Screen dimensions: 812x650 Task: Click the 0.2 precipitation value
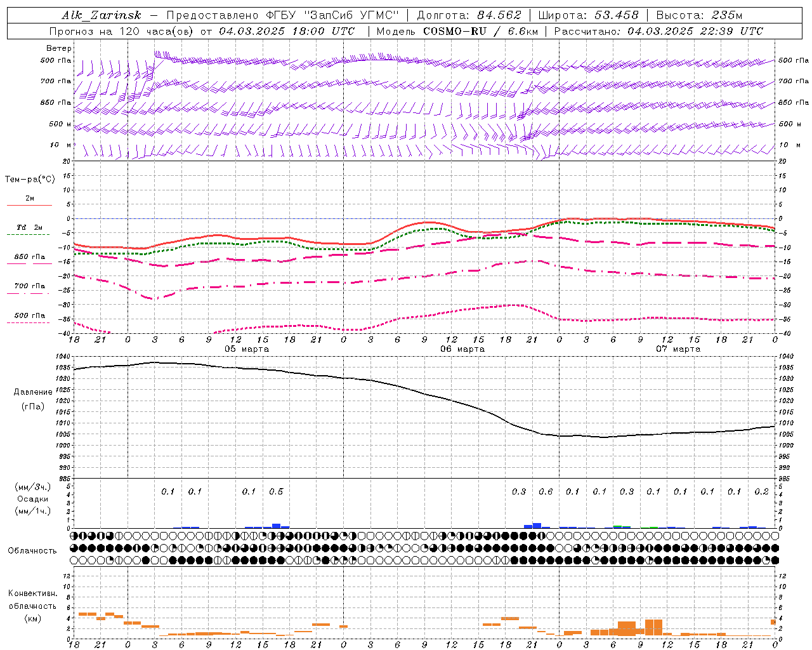coord(761,492)
